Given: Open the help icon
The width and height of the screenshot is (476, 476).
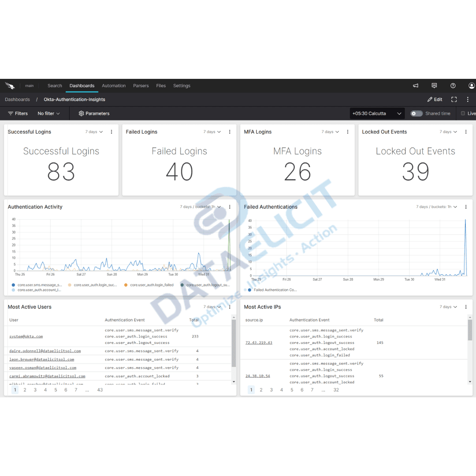Looking at the screenshot, I should (x=453, y=86).
